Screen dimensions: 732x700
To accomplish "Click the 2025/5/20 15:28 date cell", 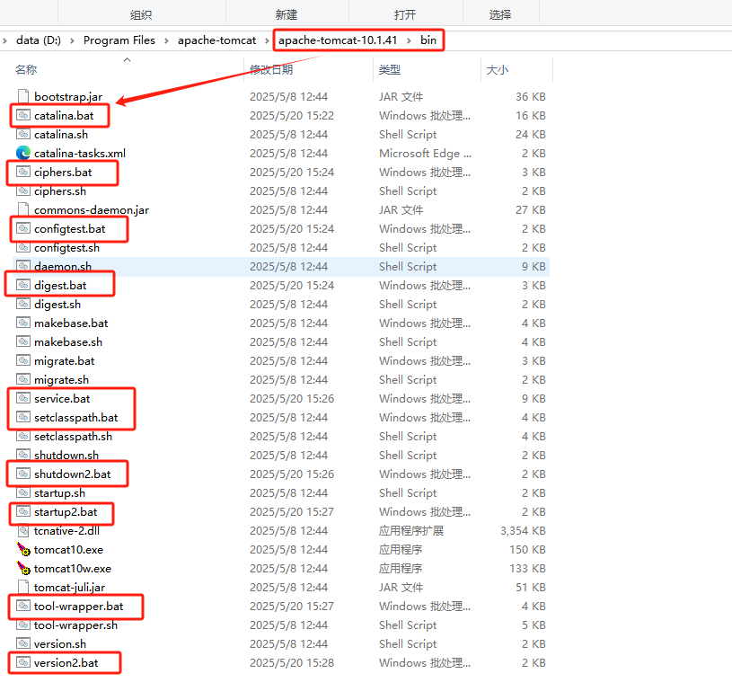I will [292, 662].
